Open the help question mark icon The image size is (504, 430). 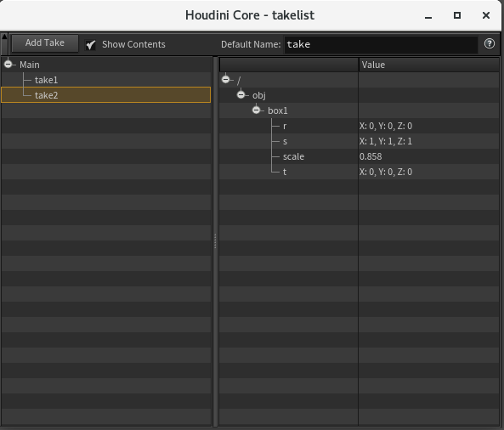490,43
